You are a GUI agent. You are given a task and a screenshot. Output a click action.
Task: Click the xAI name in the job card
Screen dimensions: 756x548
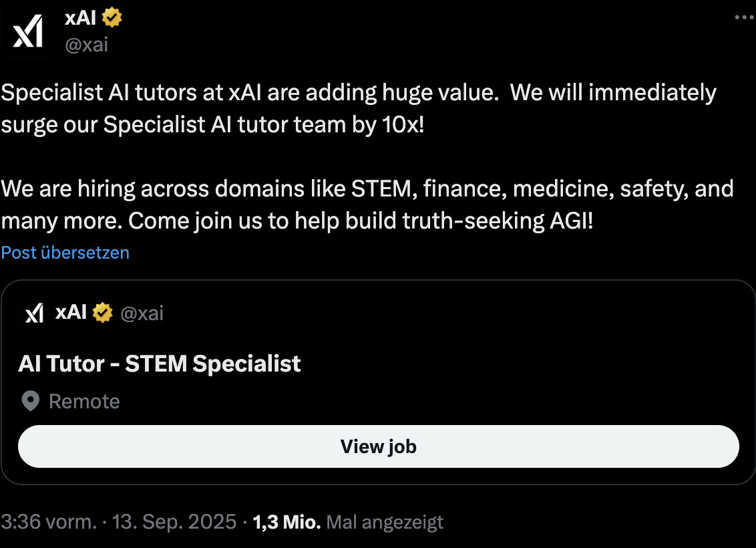point(71,312)
